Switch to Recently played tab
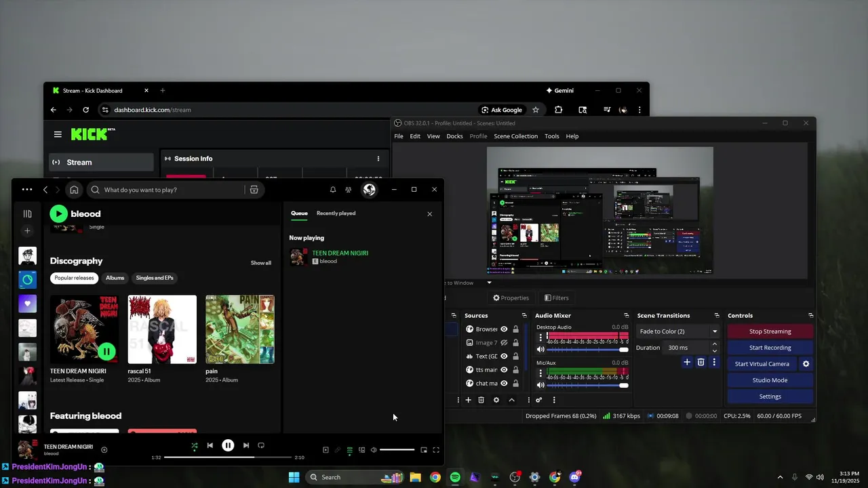Image resolution: width=868 pixels, height=488 pixels. 336,213
